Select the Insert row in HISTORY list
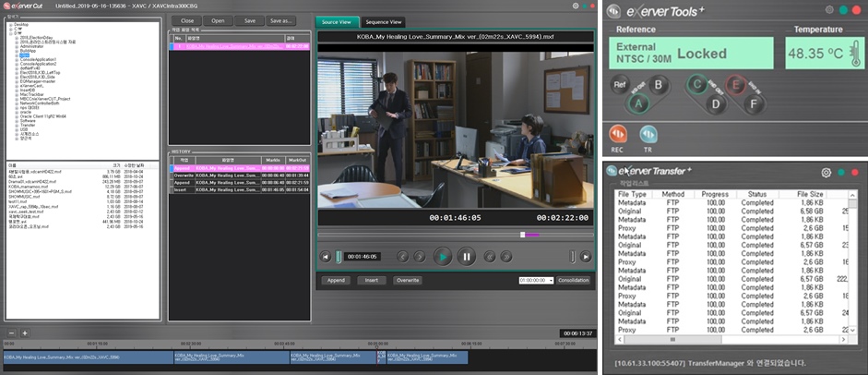This screenshot has height=375, width=868. coord(241,189)
